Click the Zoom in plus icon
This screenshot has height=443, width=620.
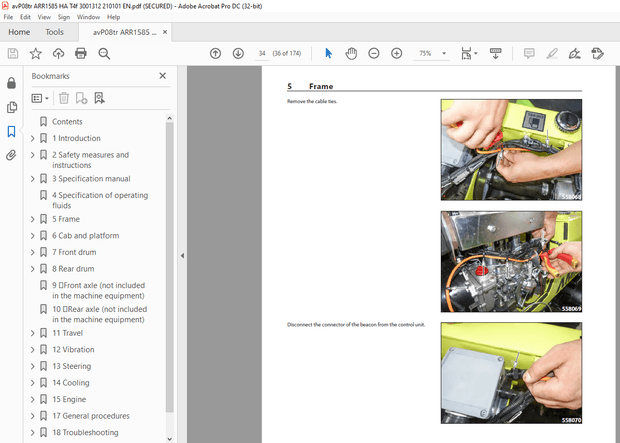pyautogui.click(x=397, y=53)
